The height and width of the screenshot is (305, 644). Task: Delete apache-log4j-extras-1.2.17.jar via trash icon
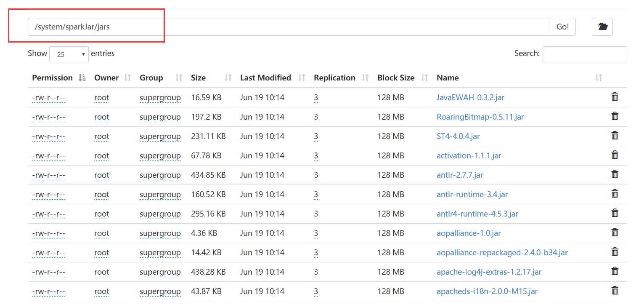pos(615,271)
